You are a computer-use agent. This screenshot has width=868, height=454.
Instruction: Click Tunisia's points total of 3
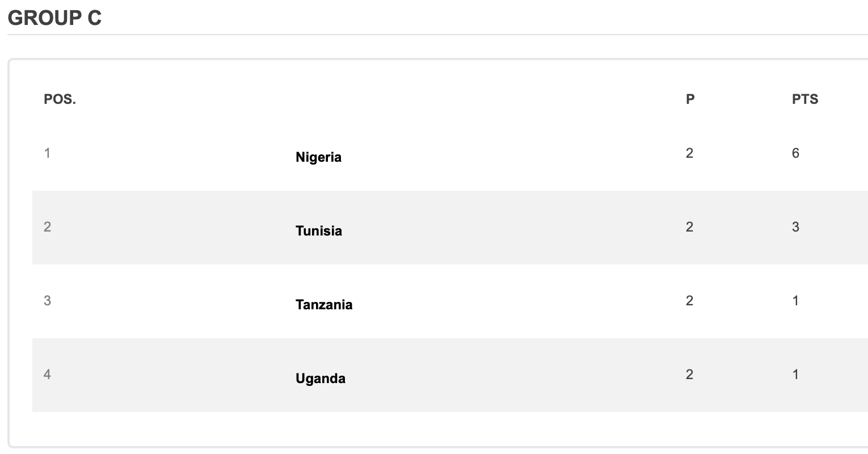point(795,227)
